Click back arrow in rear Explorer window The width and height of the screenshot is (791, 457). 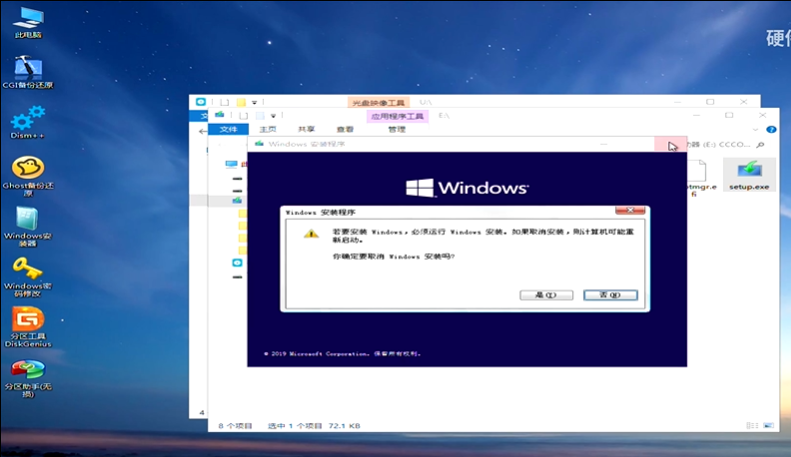(x=202, y=132)
